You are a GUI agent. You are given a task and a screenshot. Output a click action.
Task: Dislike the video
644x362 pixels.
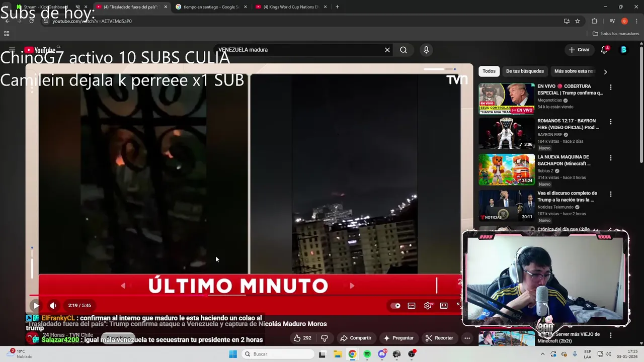[x=324, y=338]
